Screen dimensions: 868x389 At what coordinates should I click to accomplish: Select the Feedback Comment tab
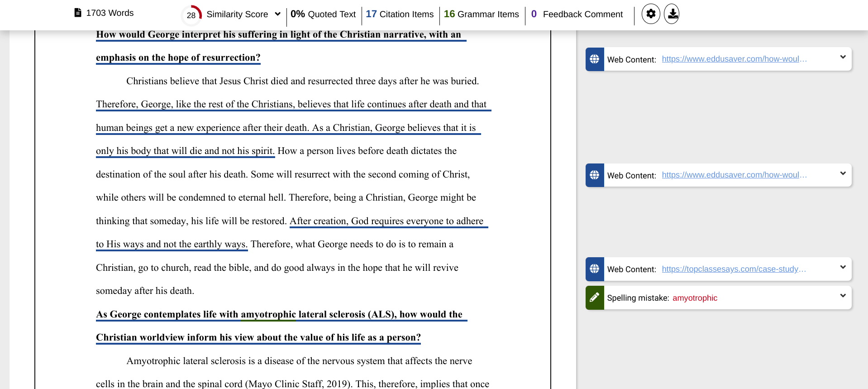[x=577, y=14]
